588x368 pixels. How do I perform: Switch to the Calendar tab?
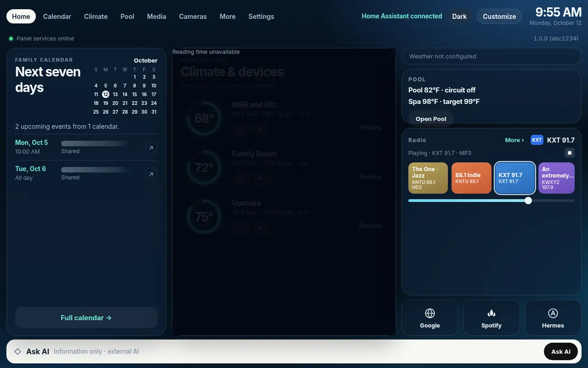click(x=57, y=16)
